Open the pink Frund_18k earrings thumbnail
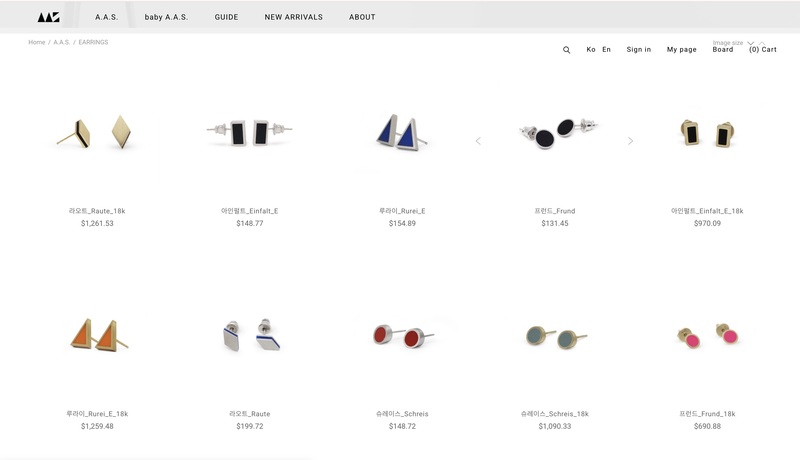Viewport: 800px width, 460px height. [708, 336]
